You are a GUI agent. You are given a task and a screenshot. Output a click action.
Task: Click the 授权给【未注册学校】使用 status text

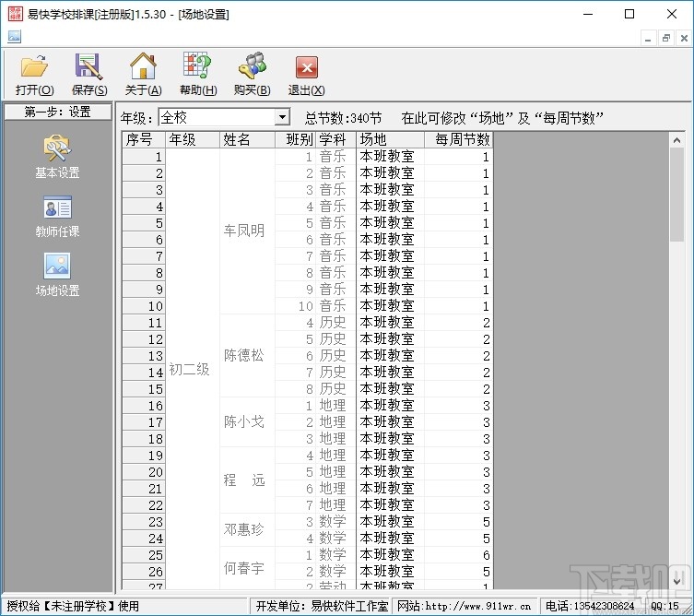point(73,606)
